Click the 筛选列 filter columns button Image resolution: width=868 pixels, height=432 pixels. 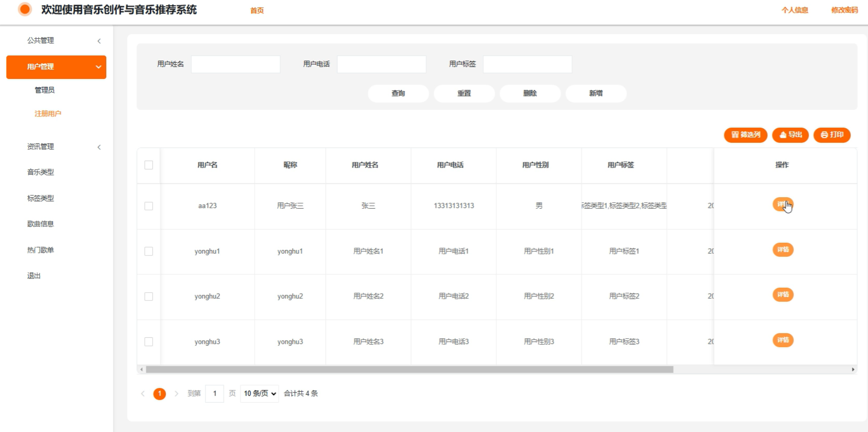point(745,135)
